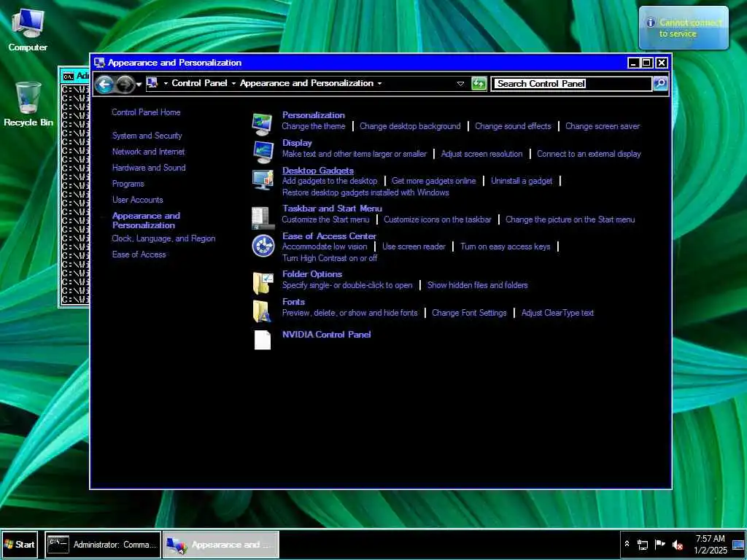
Task: Open the Action Center flag icon
Action: (x=659, y=544)
